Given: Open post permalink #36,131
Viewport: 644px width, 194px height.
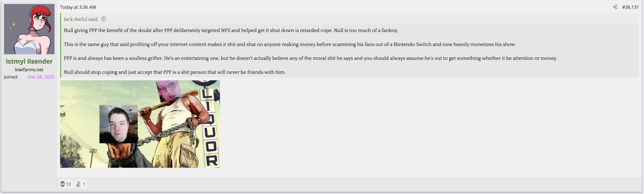Looking at the screenshot, I should coord(630,7).
